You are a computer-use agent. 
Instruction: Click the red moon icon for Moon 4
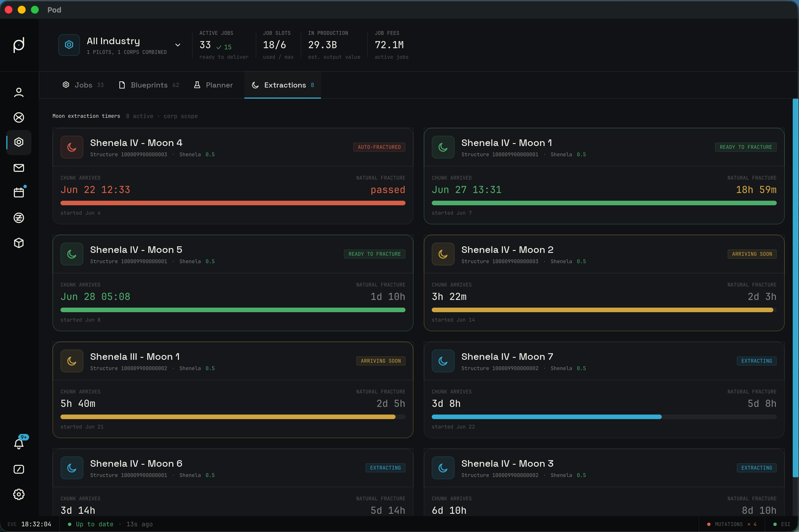point(72,147)
